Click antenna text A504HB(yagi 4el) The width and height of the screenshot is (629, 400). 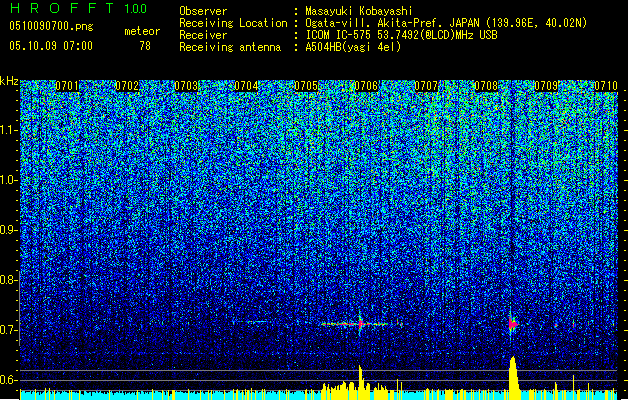coord(353,47)
